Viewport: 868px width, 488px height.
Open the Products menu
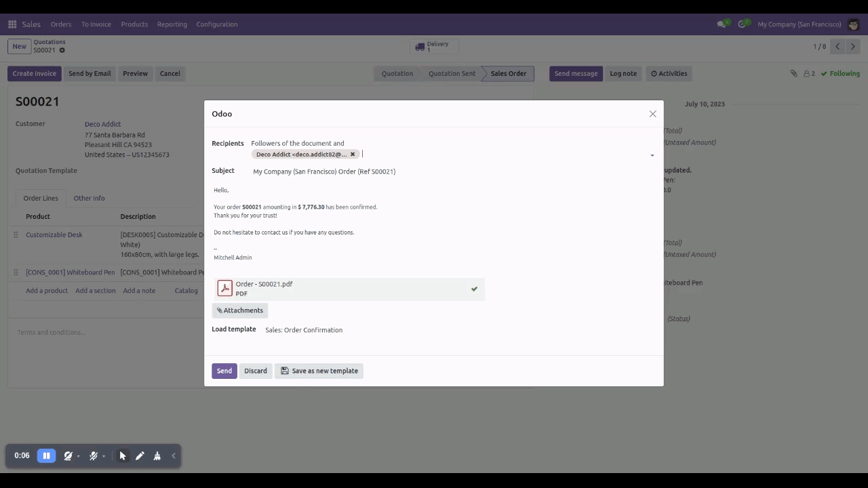pos(134,24)
